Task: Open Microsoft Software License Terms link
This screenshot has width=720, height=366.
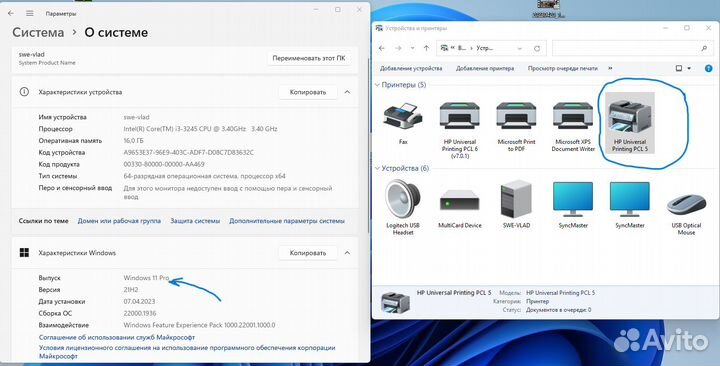Action: coord(187,352)
